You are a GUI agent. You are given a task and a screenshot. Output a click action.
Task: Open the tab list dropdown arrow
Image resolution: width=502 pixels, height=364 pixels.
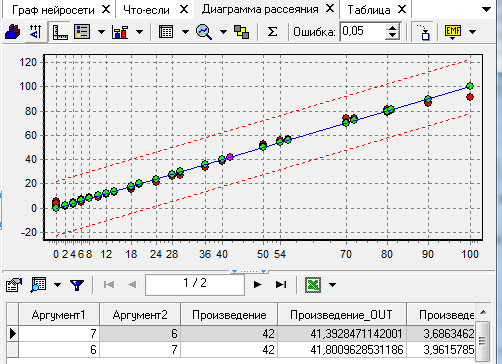487,10
